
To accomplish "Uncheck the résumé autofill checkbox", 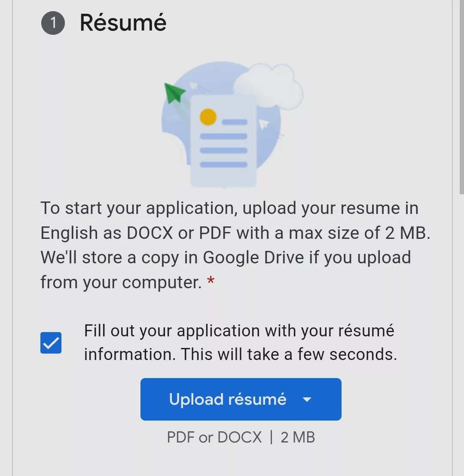I will (x=51, y=343).
